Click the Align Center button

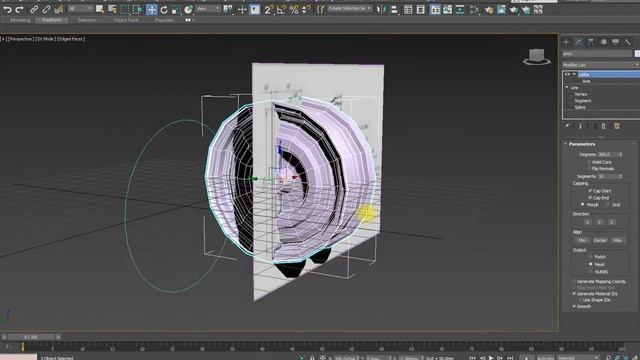tap(600, 240)
